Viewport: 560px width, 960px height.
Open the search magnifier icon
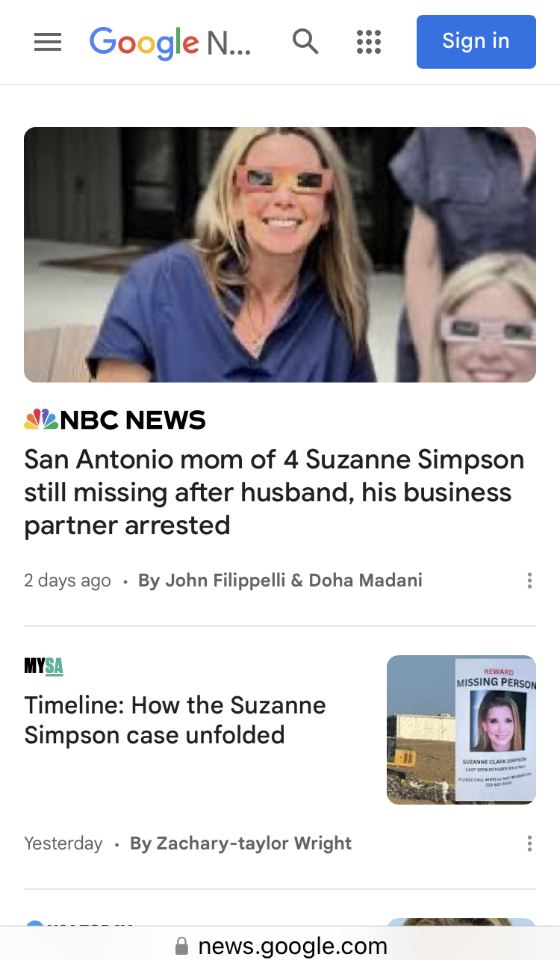305,42
